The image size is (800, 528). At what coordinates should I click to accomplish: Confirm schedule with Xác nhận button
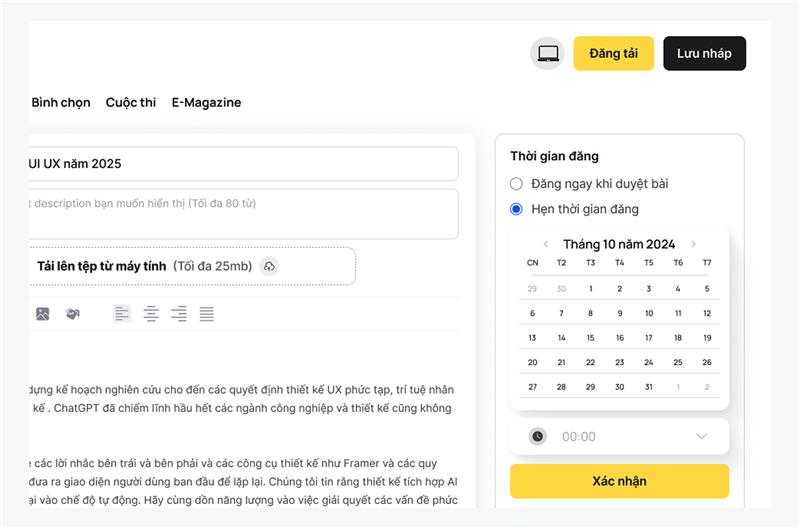point(619,481)
